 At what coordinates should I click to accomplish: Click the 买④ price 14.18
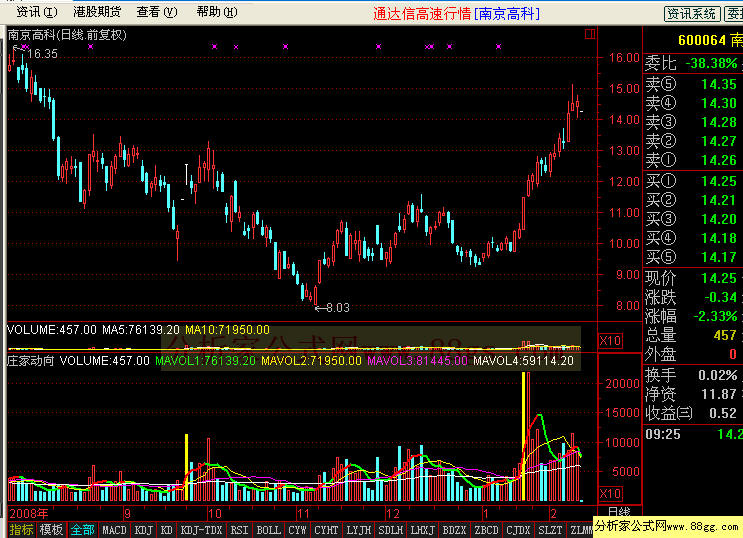click(x=719, y=238)
